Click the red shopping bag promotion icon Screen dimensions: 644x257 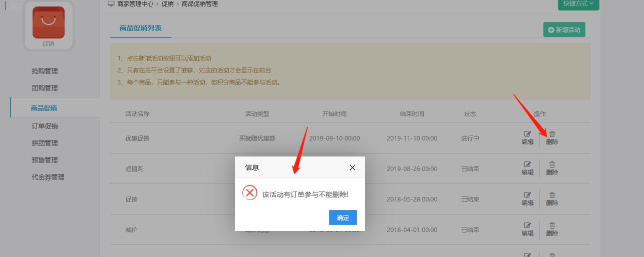coord(49,22)
